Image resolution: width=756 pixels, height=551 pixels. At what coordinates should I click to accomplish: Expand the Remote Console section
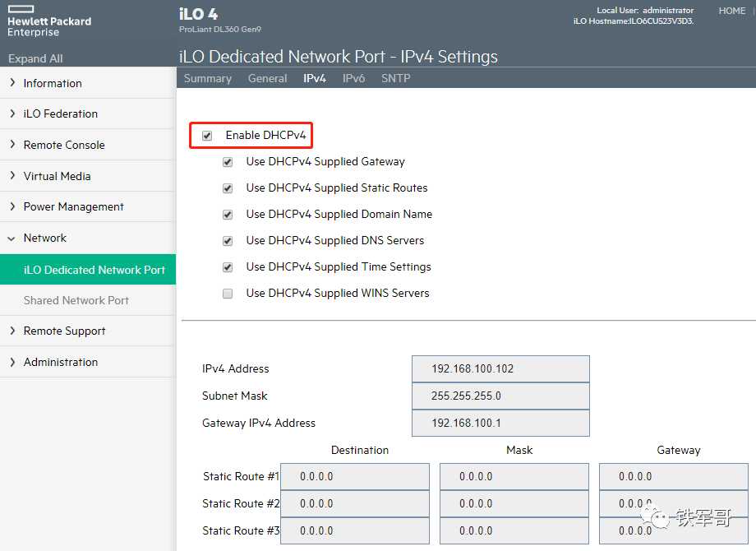tap(12, 145)
